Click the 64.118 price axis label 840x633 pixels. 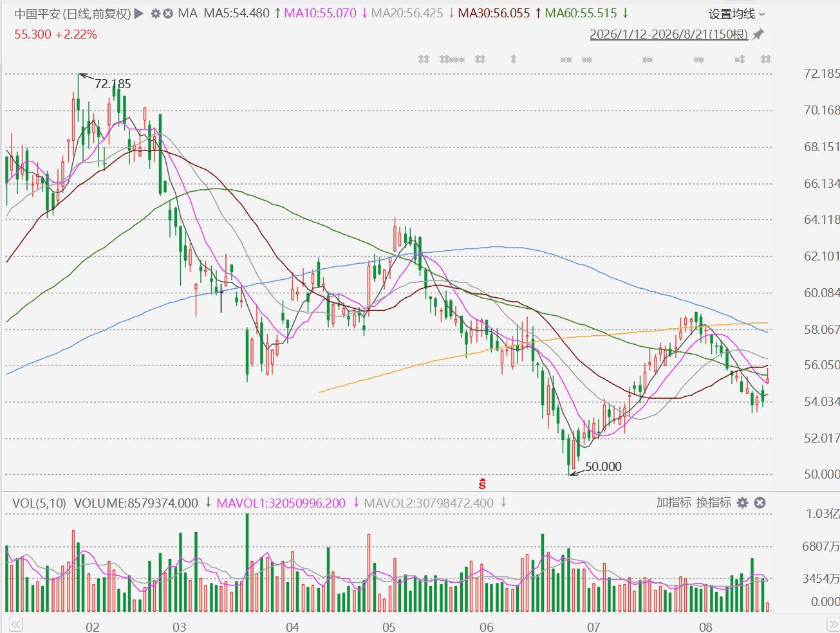click(821, 219)
